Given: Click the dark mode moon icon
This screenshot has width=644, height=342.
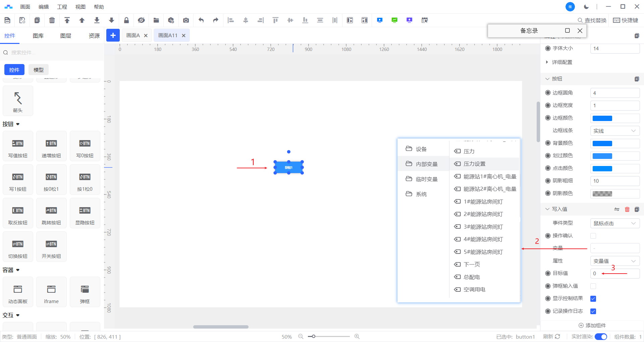Looking at the screenshot, I should (586, 7).
